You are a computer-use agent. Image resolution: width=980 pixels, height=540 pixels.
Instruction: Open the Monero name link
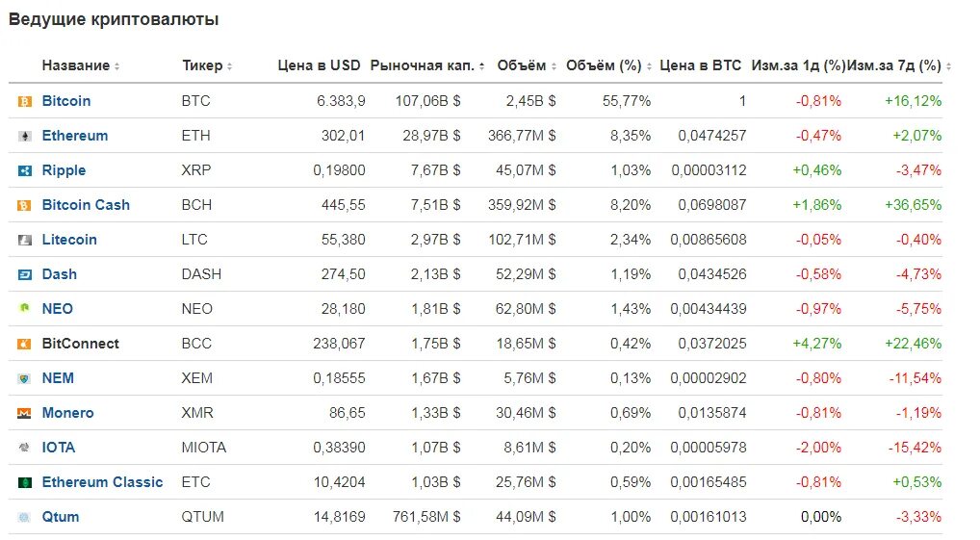[67, 413]
